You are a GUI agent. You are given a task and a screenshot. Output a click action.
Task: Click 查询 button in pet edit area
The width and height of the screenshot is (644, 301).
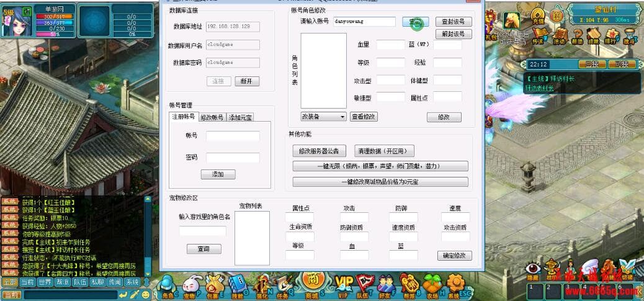[203, 249]
